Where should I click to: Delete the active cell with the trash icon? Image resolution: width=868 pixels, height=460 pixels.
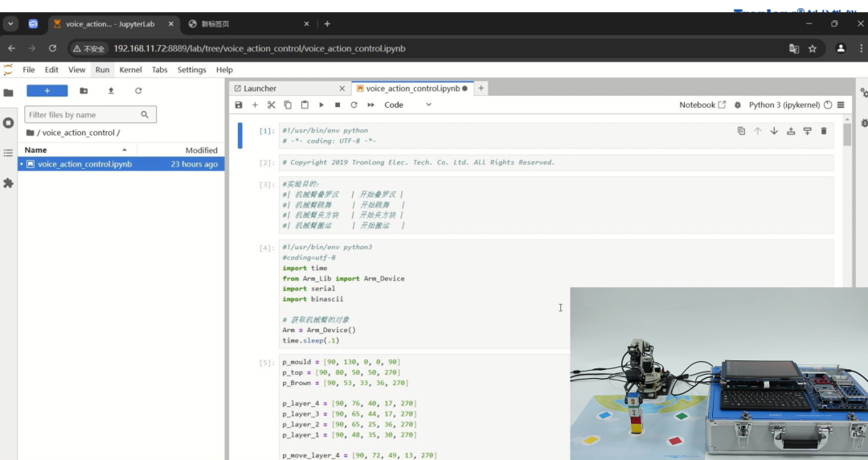coord(824,131)
